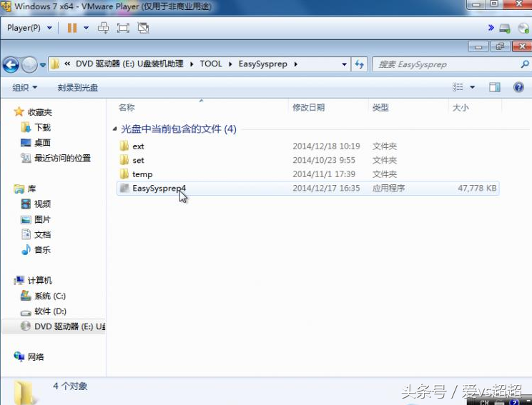The height and width of the screenshot is (405, 532).
Task: Open the dropdown next to the pause button
Action: [87, 28]
